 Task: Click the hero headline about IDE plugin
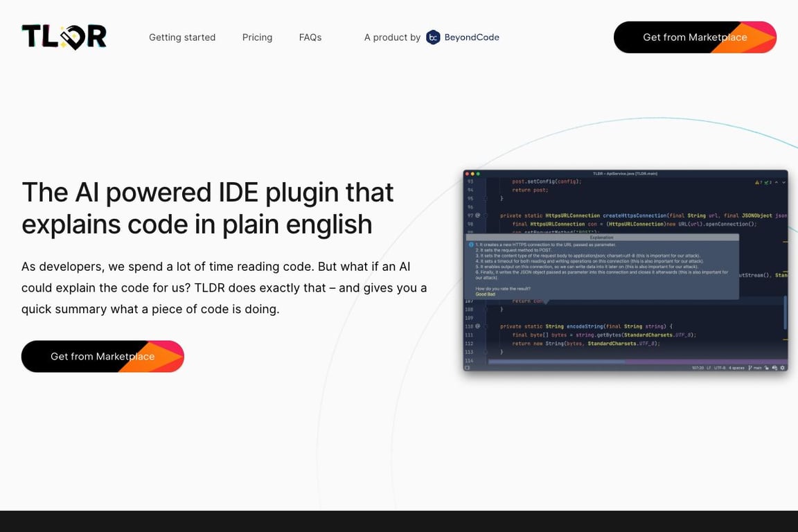tap(207, 209)
